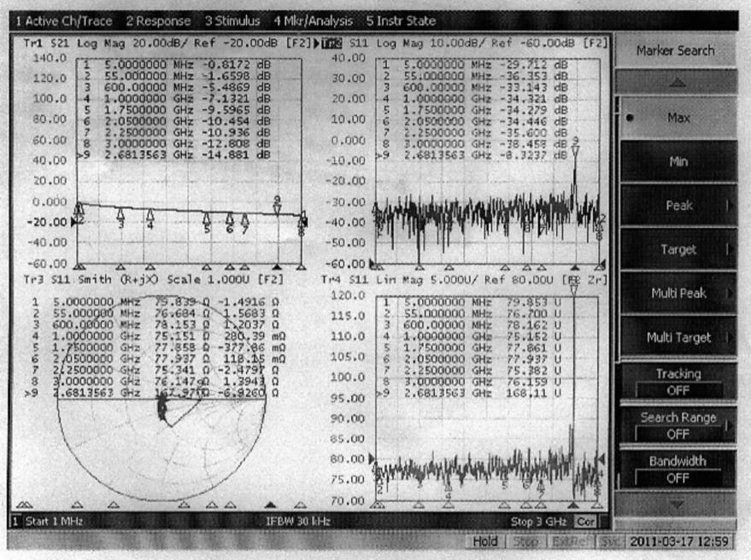The height and width of the screenshot is (560, 751).
Task: Click the Tr4 reference level pointer at 80.00
Action: point(373,459)
